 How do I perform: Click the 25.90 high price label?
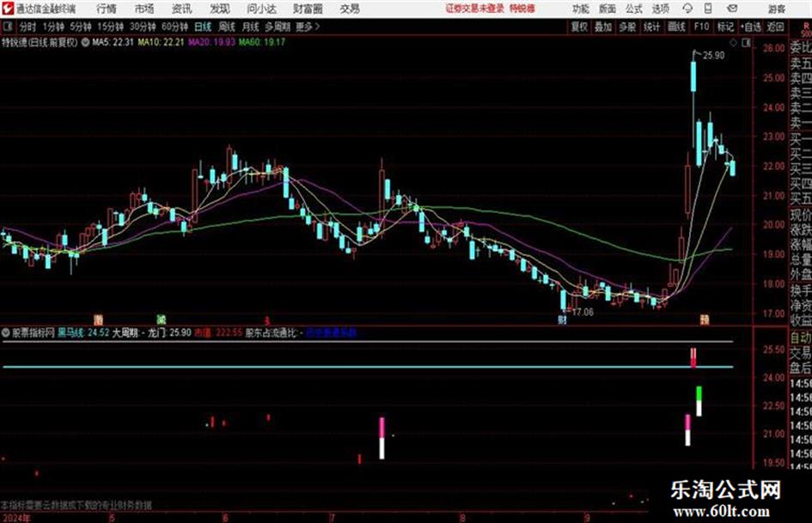pyautogui.click(x=713, y=56)
